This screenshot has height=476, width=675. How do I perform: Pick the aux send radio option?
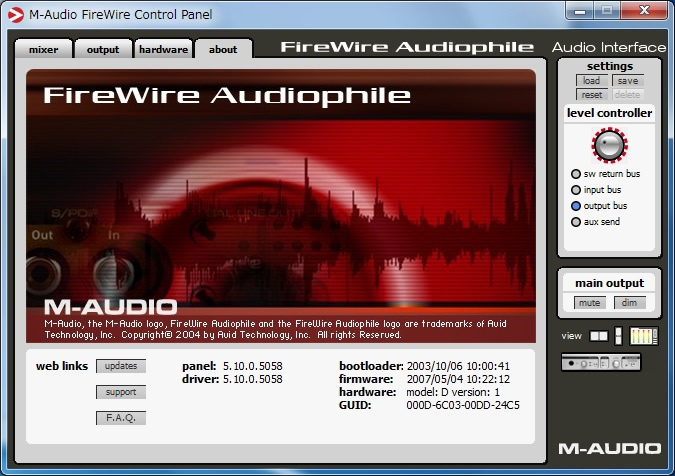tap(576, 222)
